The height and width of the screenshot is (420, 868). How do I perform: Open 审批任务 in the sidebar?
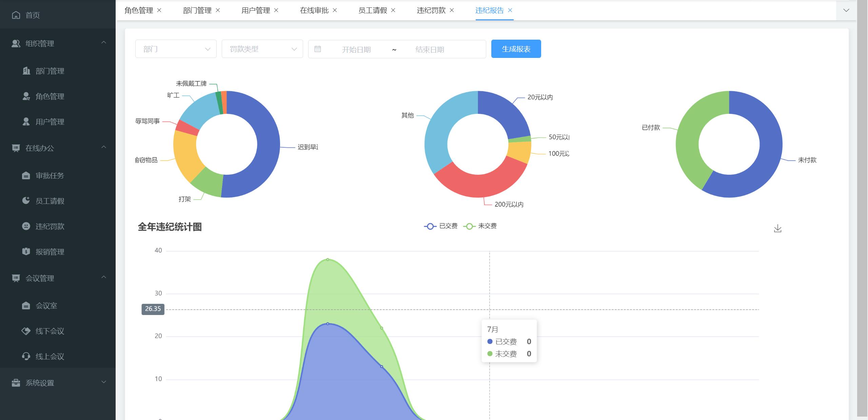tap(50, 175)
